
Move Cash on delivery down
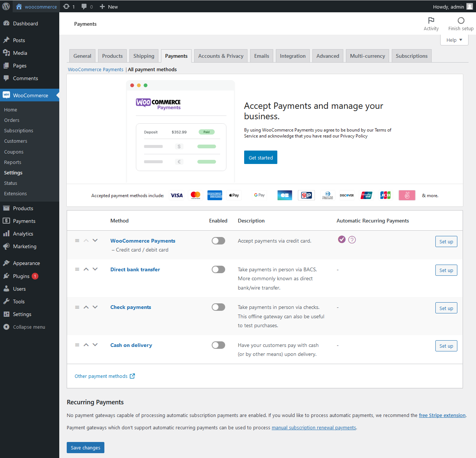coord(95,345)
